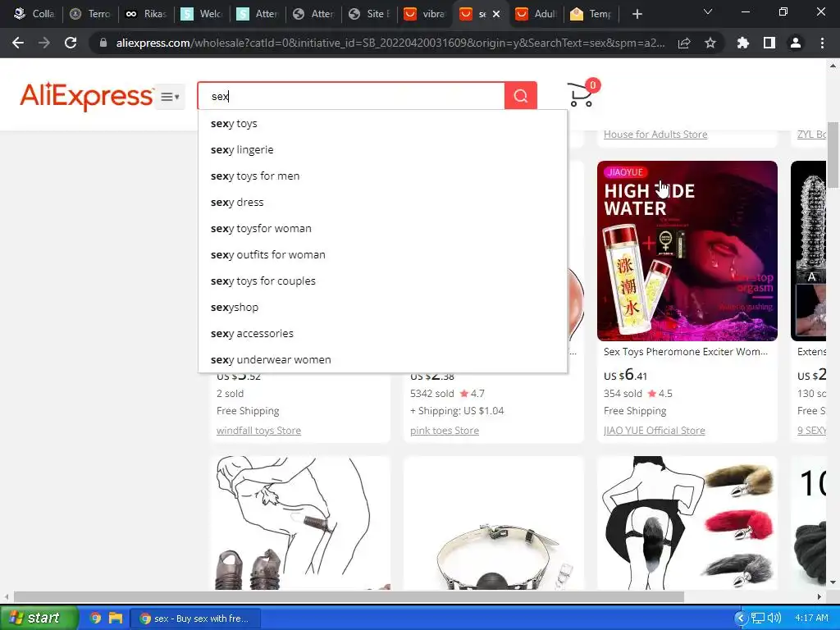Click in the AliExpress search field
This screenshot has height=630, width=840.
point(351,96)
